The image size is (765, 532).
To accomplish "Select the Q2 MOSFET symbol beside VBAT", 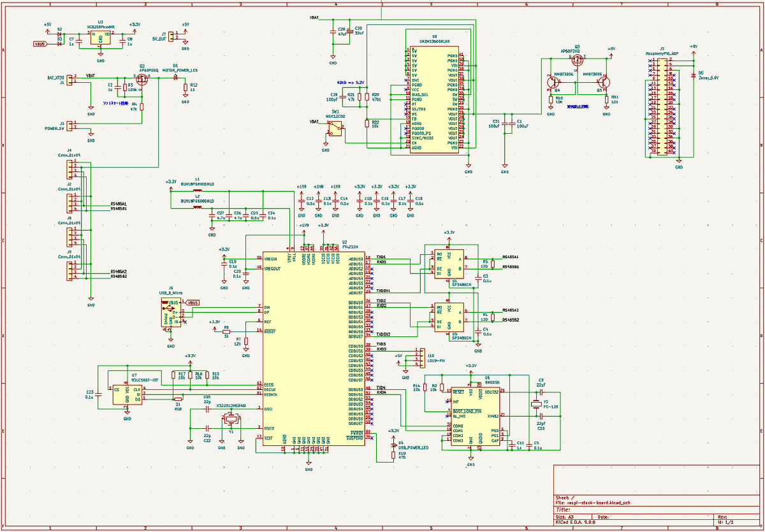I will tap(142, 78).
